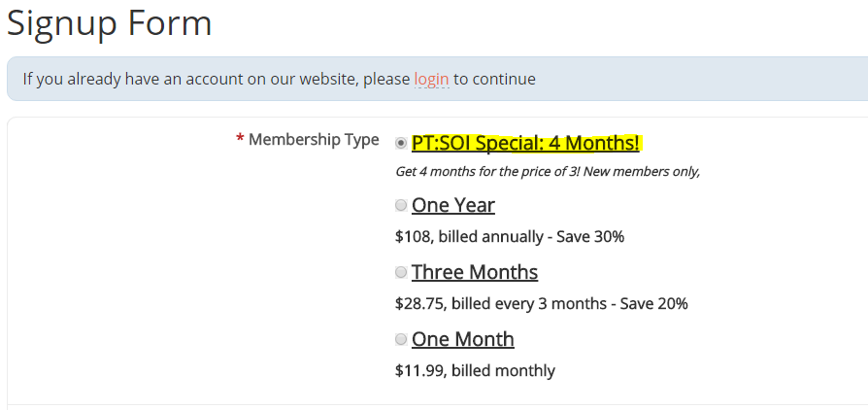Click the 'Signup Form' page heading
868x410 pixels.
[x=110, y=23]
